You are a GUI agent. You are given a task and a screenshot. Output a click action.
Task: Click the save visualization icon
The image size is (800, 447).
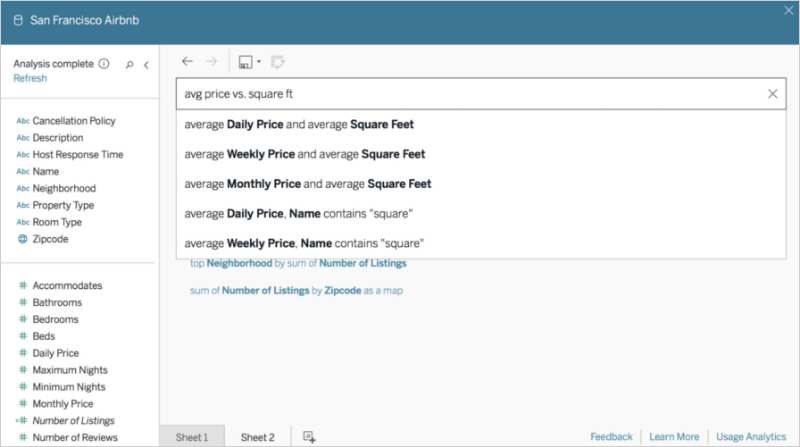[x=245, y=62]
